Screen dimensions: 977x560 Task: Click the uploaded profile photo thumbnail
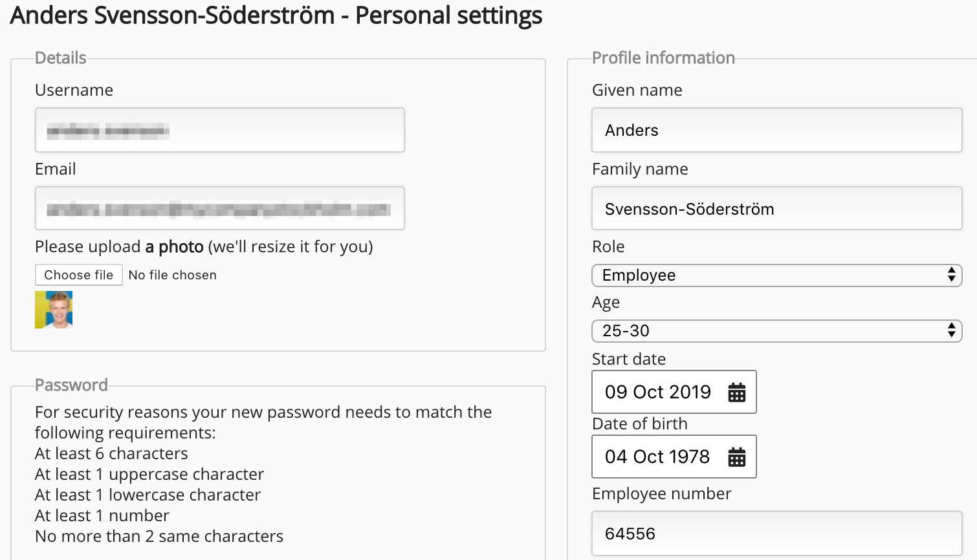54,310
